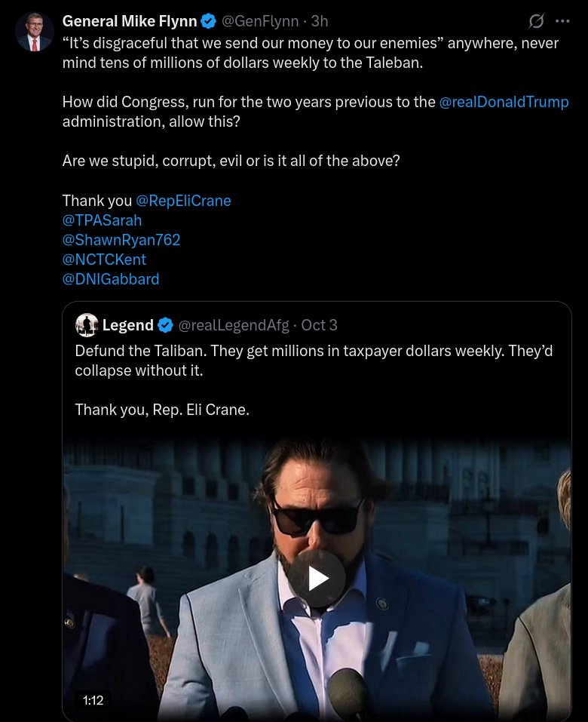
Task: Open the 3h timestamp of the tweet
Action: [x=320, y=21]
